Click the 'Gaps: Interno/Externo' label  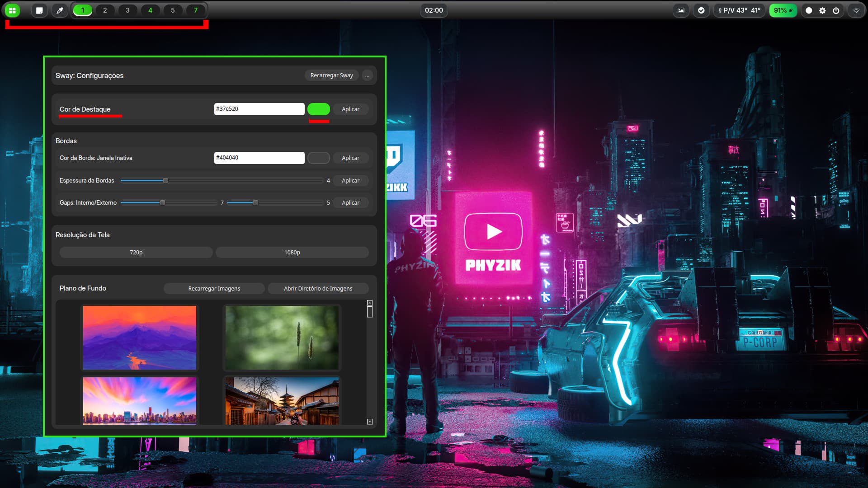click(x=88, y=202)
